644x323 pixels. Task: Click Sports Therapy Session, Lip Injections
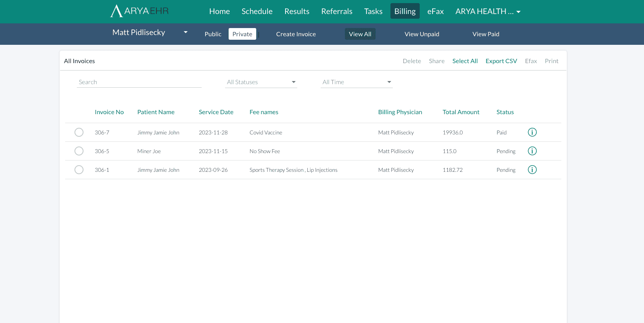[293, 170]
